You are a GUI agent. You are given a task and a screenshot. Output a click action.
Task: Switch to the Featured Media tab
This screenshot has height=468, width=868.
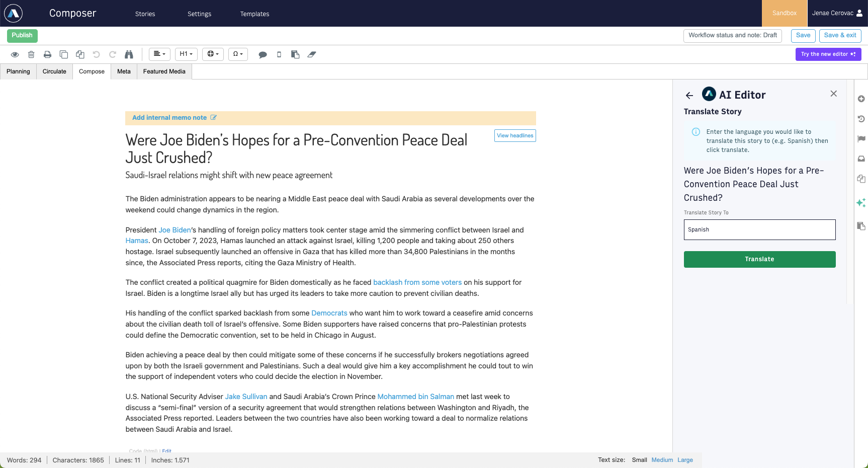(x=164, y=71)
